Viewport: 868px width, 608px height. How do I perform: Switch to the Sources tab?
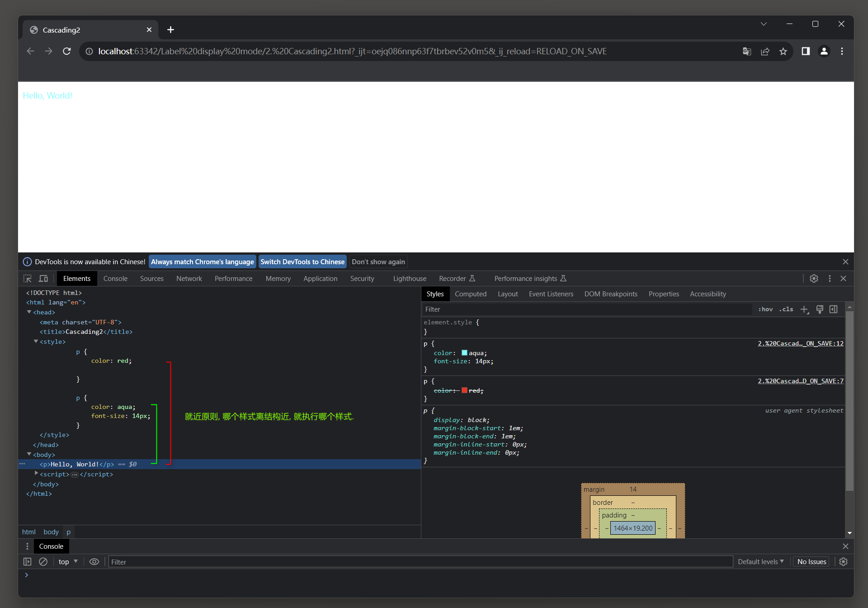coord(152,279)
